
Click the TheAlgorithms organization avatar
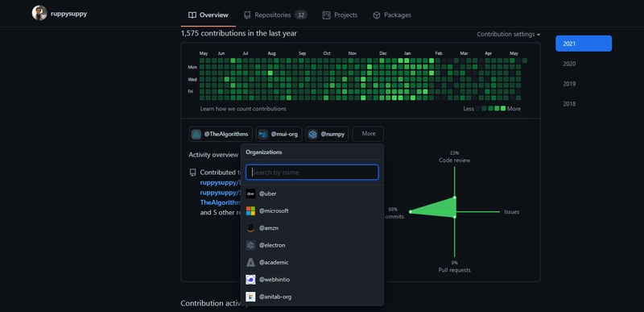pyautogui.click(x=196, y=134)
